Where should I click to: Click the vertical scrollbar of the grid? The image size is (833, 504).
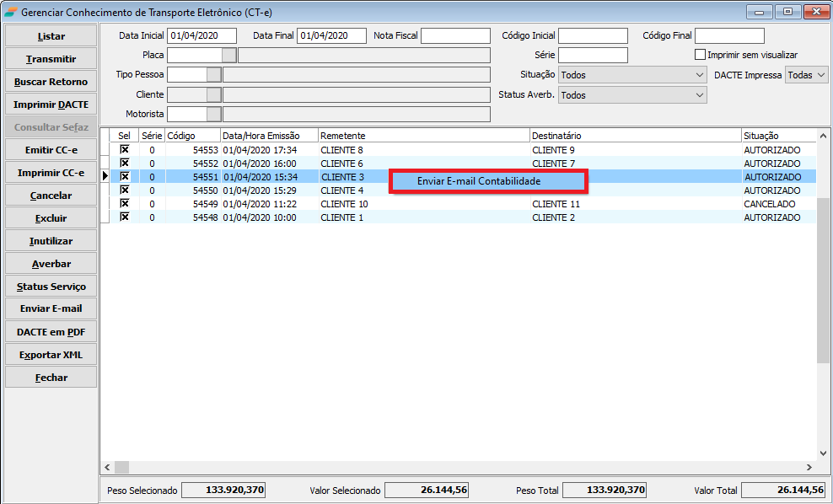pyautogui.click(x=823, y=278)
